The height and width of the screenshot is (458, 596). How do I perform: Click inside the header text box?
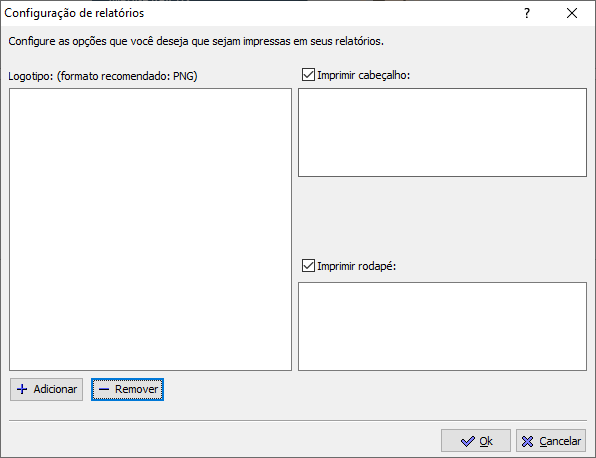coord(442,133)
